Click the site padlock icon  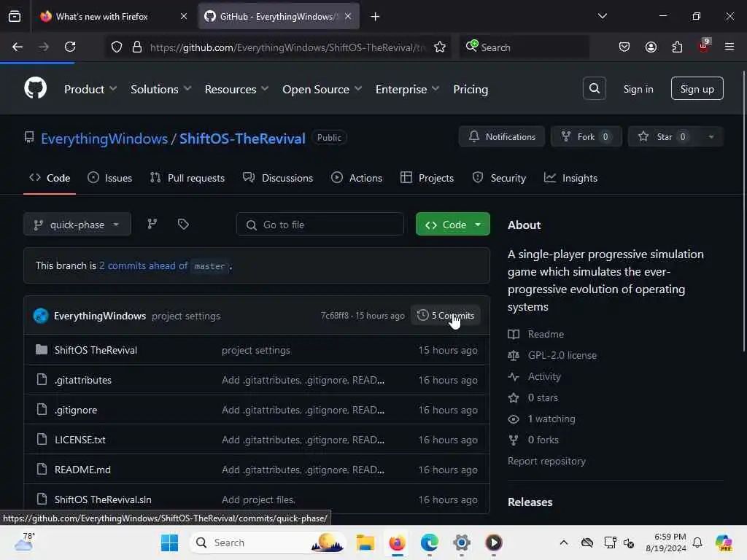click(x=137, y=47)
